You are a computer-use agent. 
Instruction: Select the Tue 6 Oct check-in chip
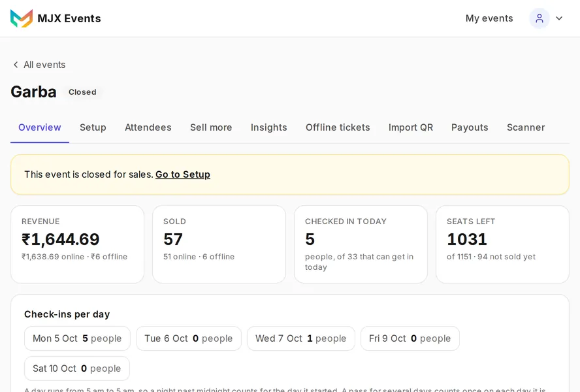189,338
